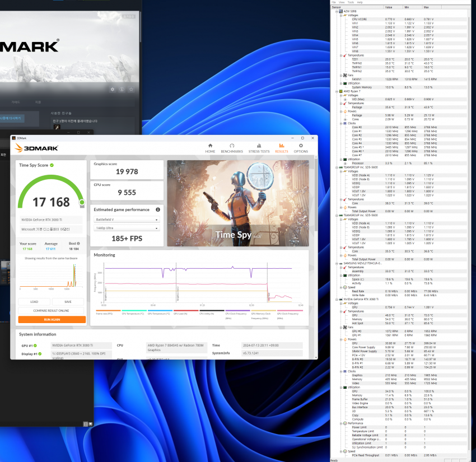
Task: Click the Fans icon under AZW SER8
Action: [345, 75]
